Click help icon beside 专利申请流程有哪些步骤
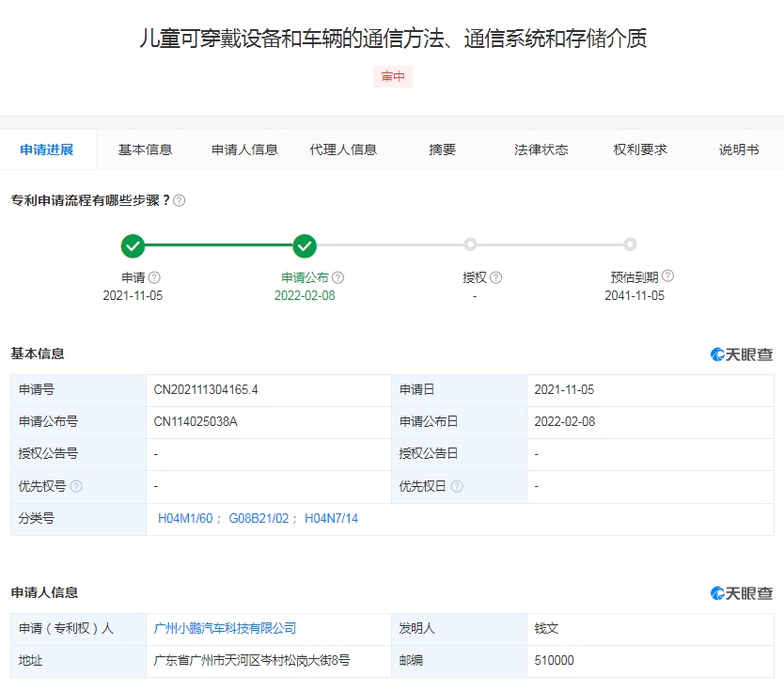Image resolution: width=784 pixels, height=692 pixels. pos(180,200)
